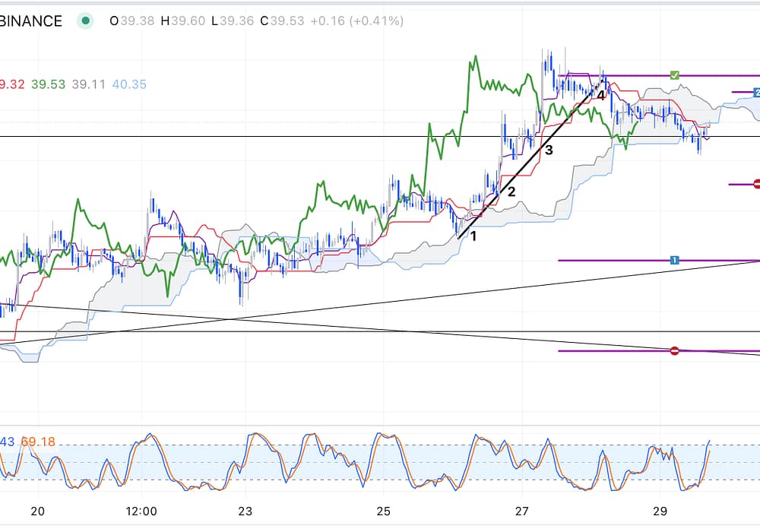Select the trend line label 3

(x=549, y=150)
